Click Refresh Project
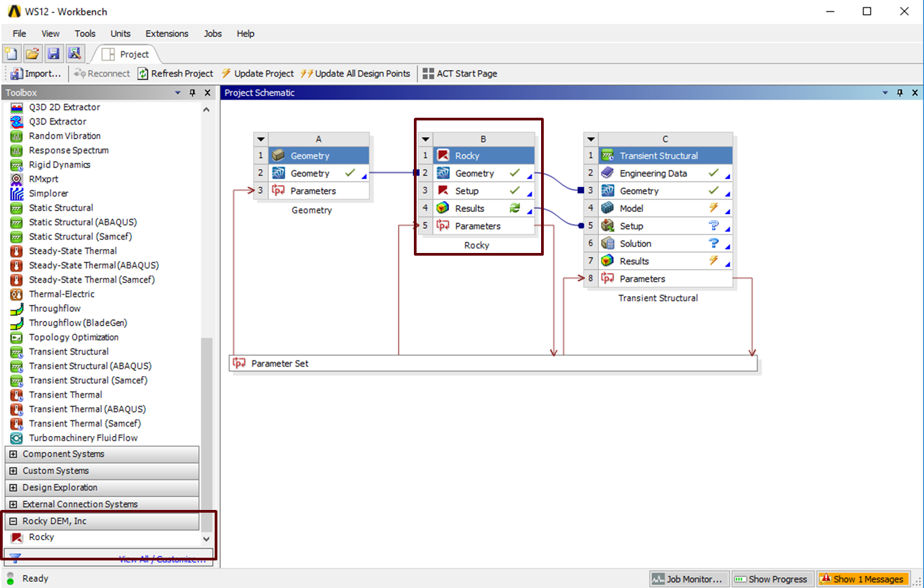924x588 pixels. pos(175,73)
